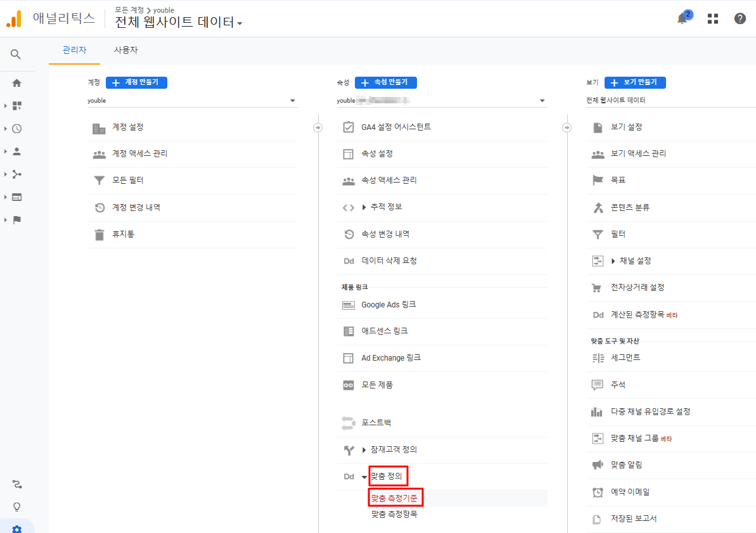This screenshot has height=533, width=756.
Task: Click the 보기 만들기 button
Action: pyautogui.click(x=635, y=82)
